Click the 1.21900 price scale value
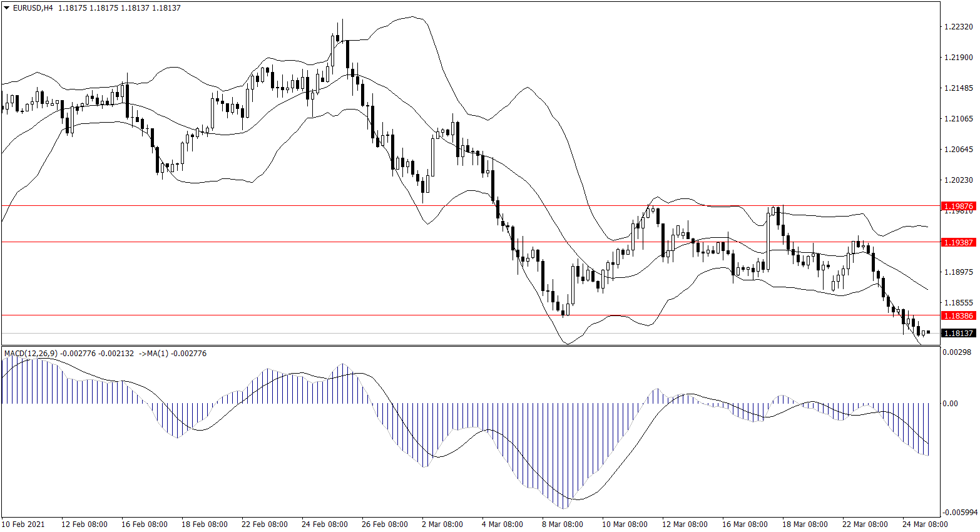 click(958, 58)
